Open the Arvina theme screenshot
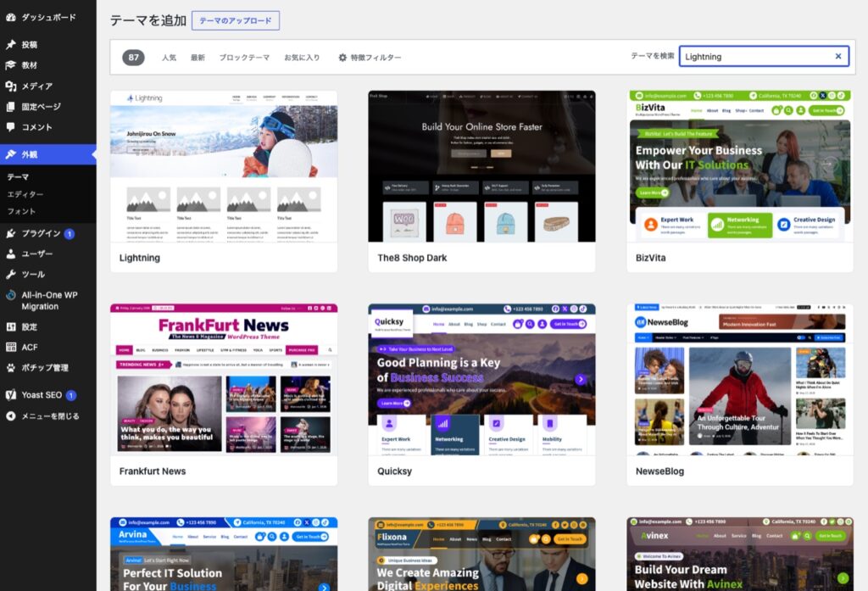 tap(224, 554)
